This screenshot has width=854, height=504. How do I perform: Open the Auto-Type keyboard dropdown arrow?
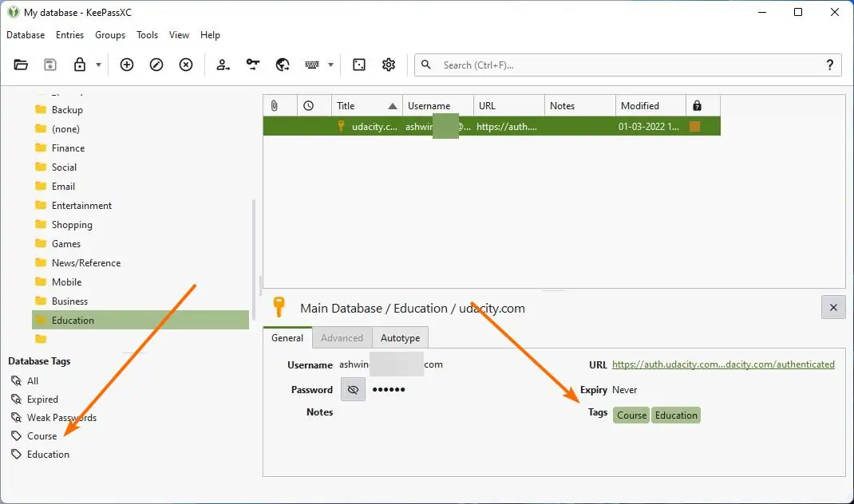point(330,65)
